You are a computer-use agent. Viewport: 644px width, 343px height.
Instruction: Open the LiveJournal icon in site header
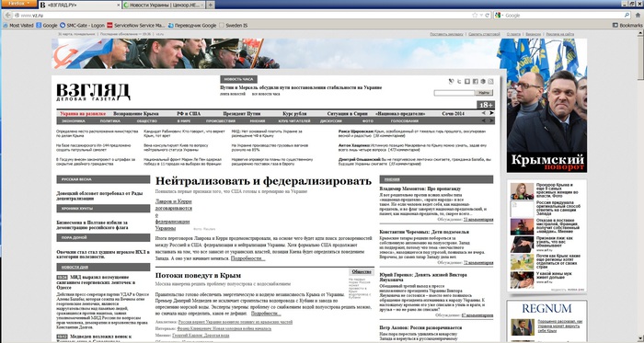pos(452,82)
